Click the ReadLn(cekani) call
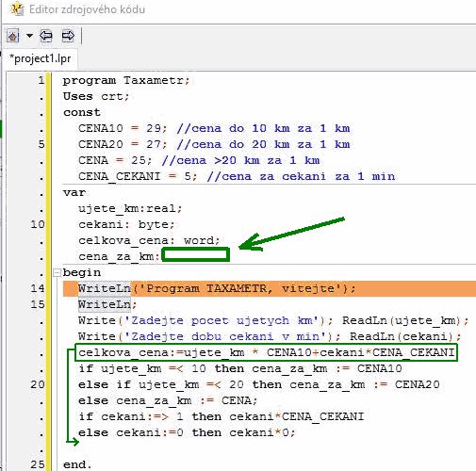The height and width of the screenshot is (471, 476). coord(405,336)
